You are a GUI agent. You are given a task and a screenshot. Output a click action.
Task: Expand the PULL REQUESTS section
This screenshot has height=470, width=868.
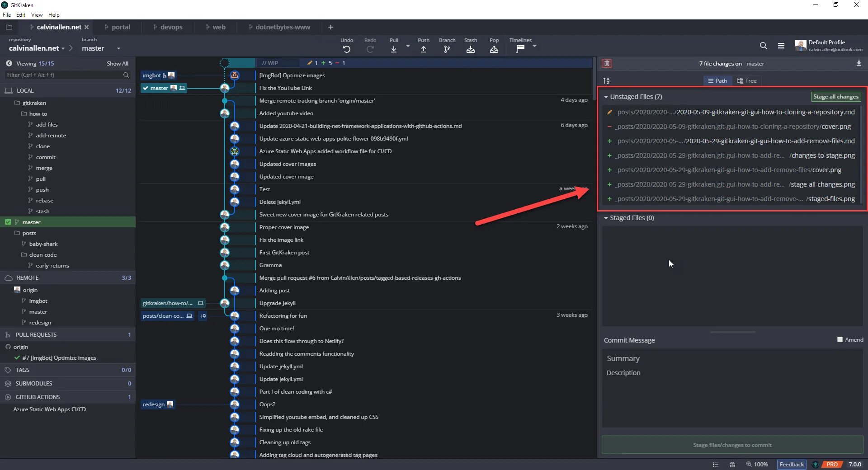click(x=68, y=334)
